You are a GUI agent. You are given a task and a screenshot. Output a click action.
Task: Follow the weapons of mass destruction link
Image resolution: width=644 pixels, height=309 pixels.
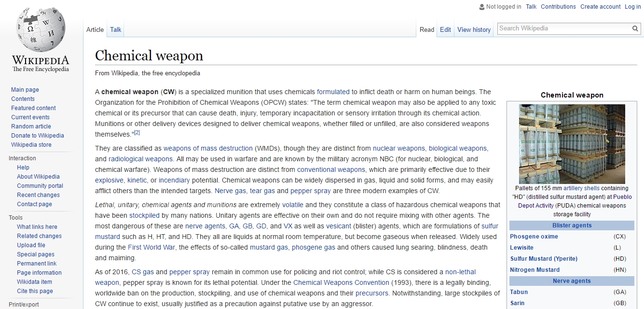tap(208, 148)
